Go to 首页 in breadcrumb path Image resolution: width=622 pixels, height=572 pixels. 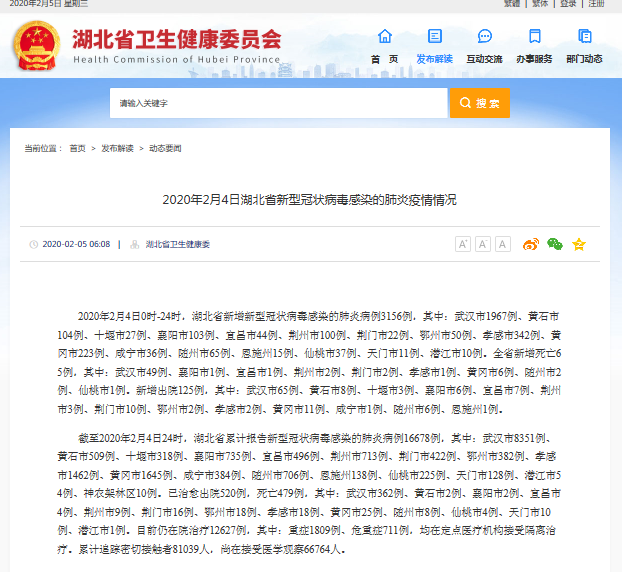pos(77,148)
